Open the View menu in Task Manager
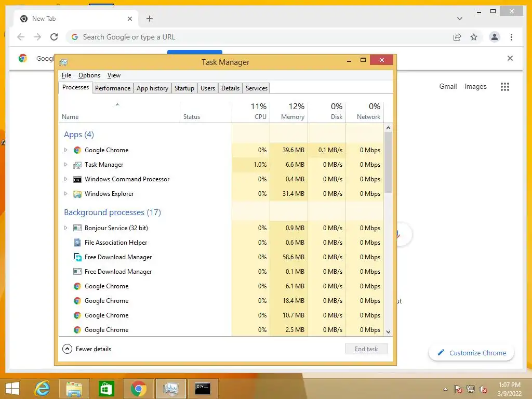The height and width of the screenshot is (399, 532). [114, 75]
